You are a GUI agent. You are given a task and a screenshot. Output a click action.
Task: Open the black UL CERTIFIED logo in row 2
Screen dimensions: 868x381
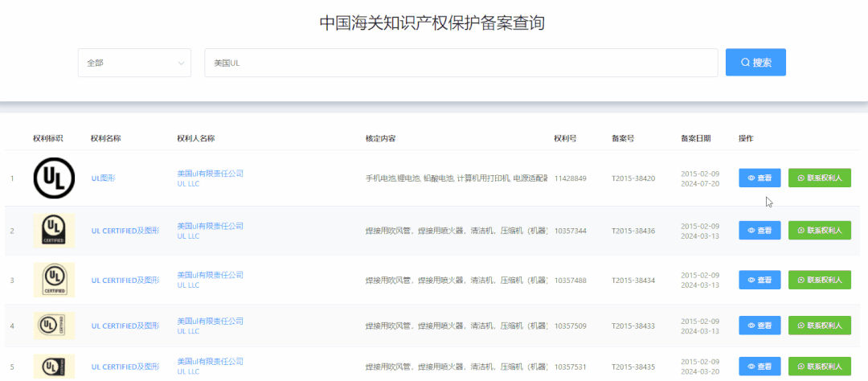click(x=54, y=231)
